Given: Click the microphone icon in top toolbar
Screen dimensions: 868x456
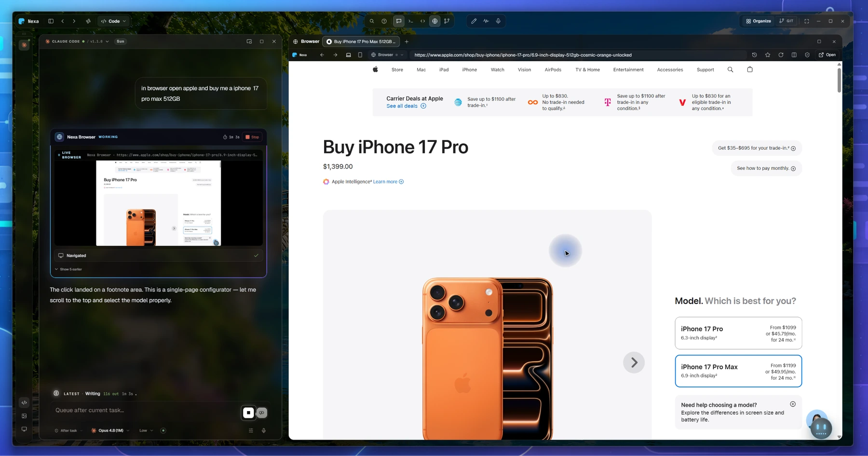Looking at the screenshot, I should point(498,21).
